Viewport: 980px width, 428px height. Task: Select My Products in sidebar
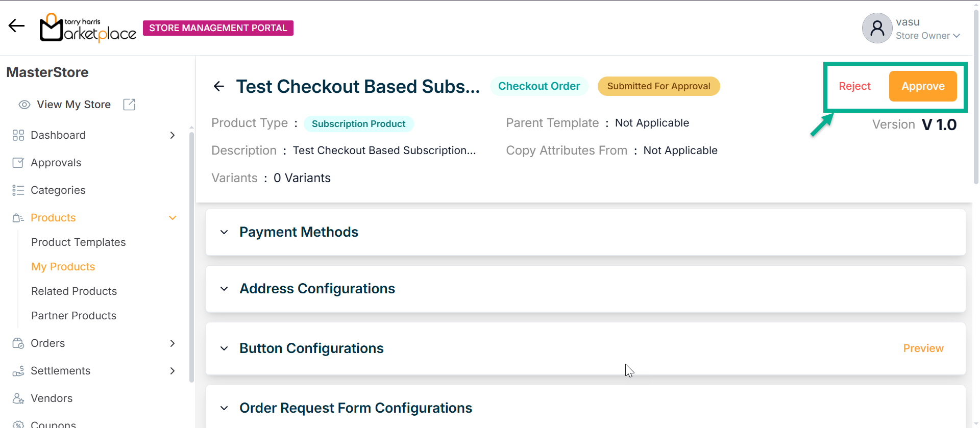coord(63,267)
